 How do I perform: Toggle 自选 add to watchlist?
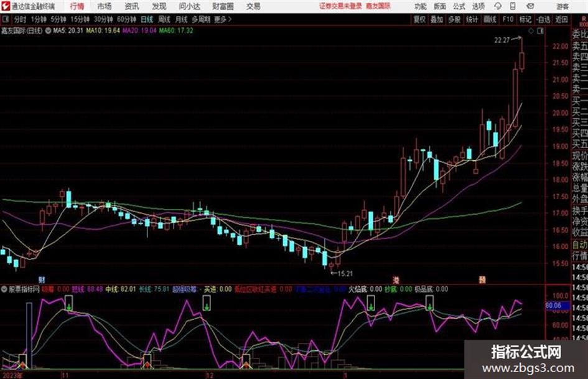coord(543,19)
